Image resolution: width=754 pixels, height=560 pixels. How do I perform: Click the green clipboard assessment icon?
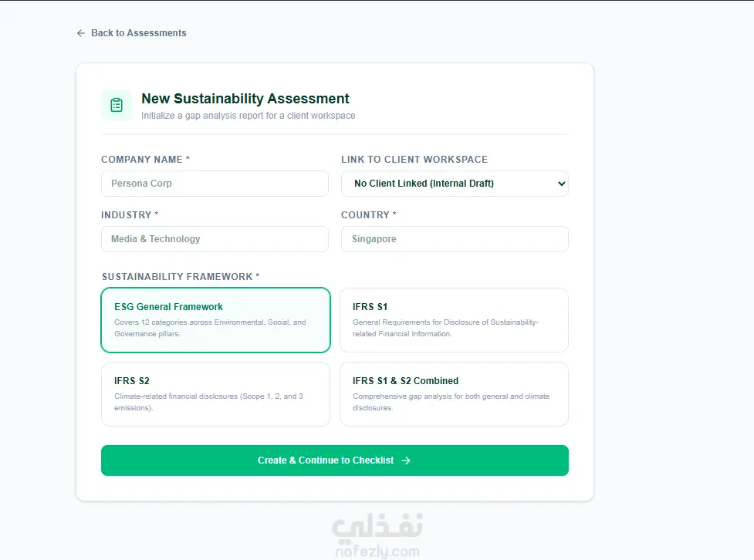point(117,105)
